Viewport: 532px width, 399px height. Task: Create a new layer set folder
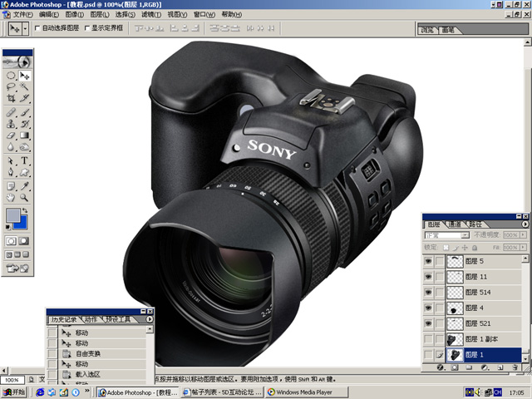point(470,367)
